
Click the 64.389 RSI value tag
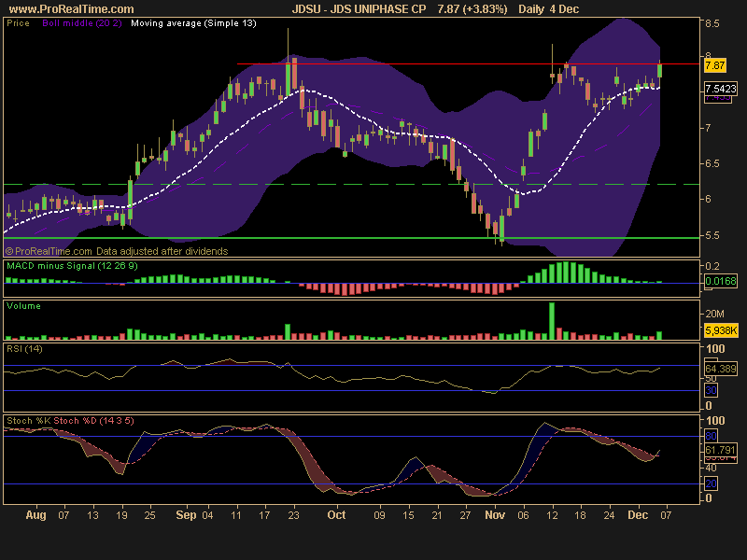click(721, 369)
